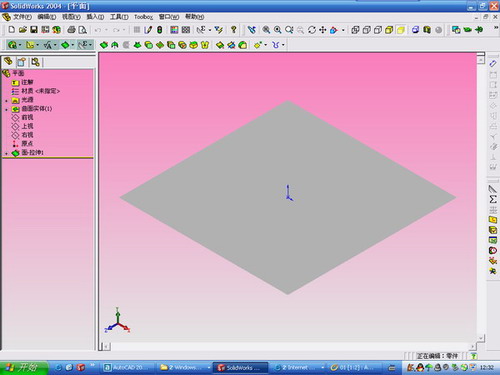Open the ConfigurationManager tab
This screenshot has height=375, width=500.
[x=35, y=62]
